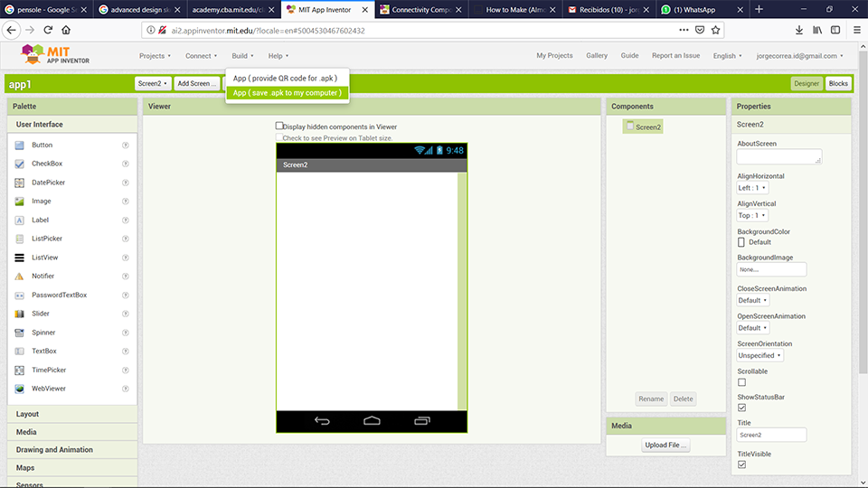Open the My Projects link

554,55
